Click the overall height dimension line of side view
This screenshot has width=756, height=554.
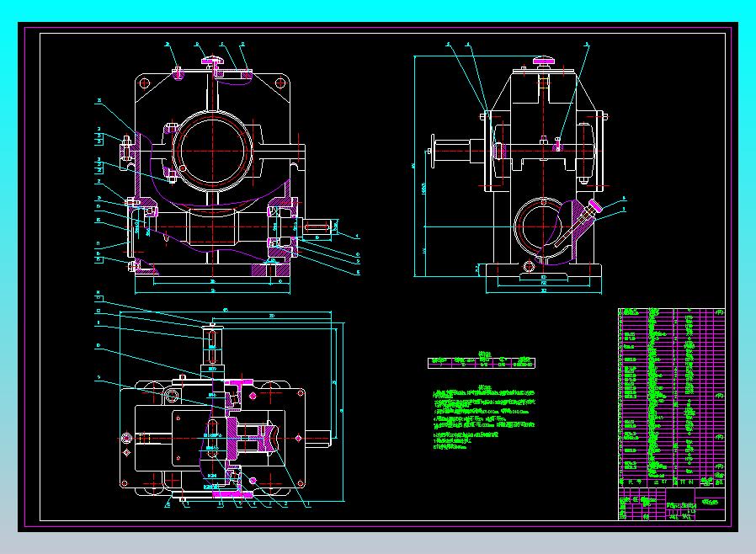415,167
